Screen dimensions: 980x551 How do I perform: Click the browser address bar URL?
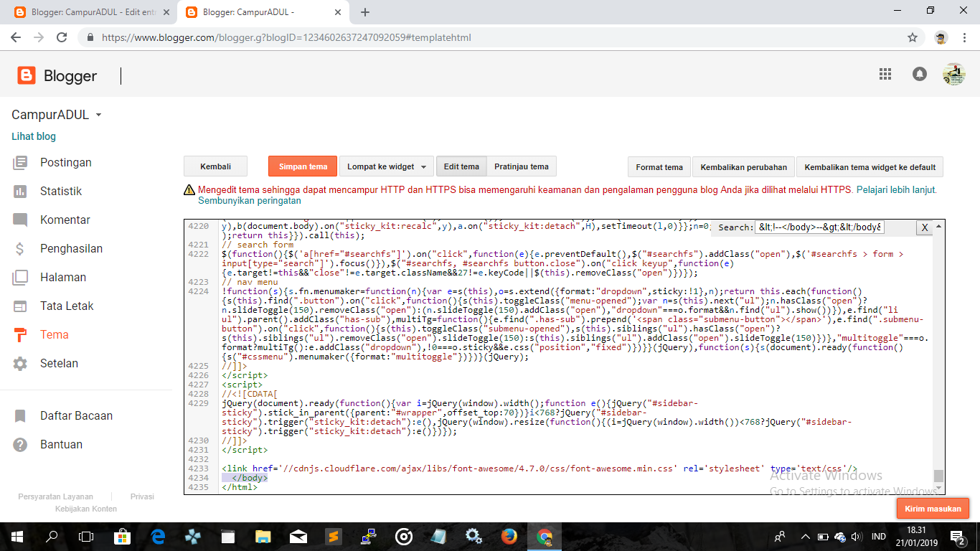pos(286,37)
